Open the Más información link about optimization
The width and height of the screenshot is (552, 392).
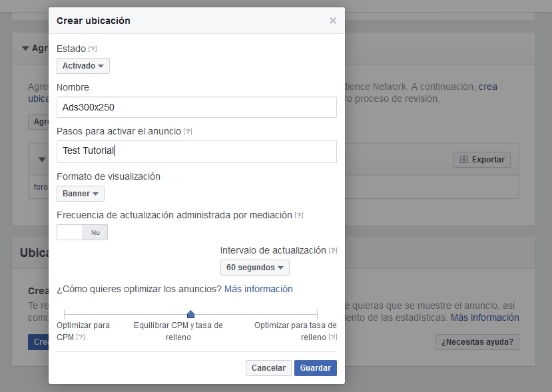(258, 289)
